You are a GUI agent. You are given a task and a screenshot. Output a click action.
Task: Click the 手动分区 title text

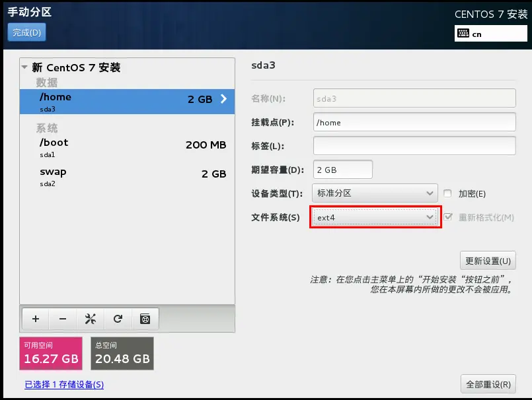pos(30,12)
